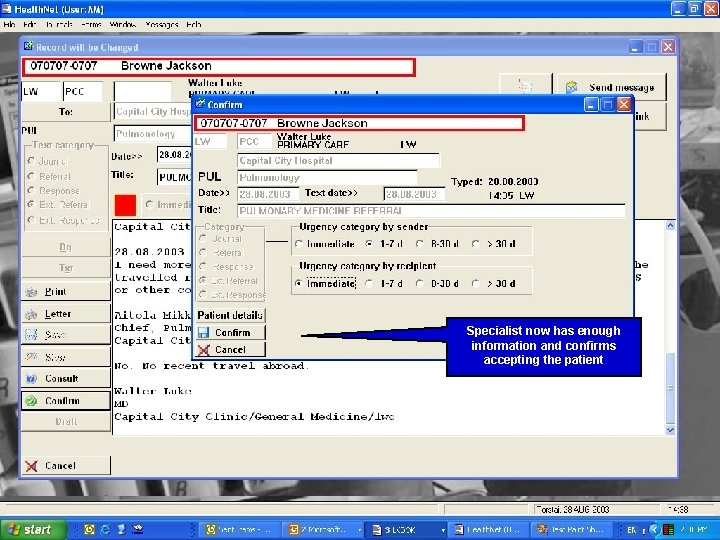The width and height of the screenshot is (720, 540).
Task: Click 'No recent travel abroad' text line
Action: coord(212,366)
